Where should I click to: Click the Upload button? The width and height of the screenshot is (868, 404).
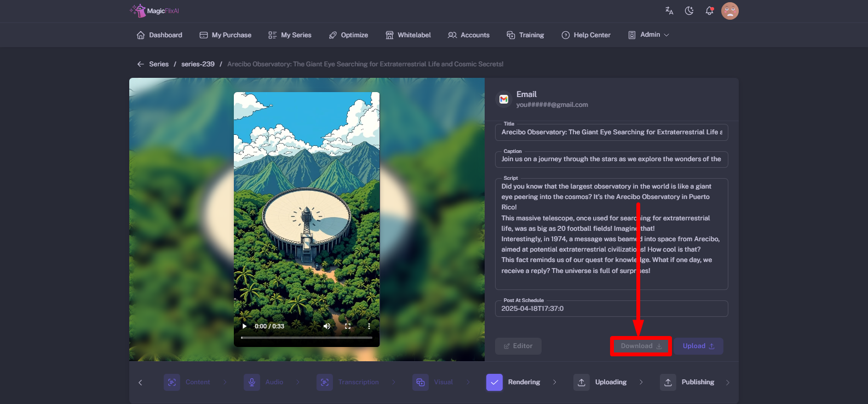coord(698,346)
